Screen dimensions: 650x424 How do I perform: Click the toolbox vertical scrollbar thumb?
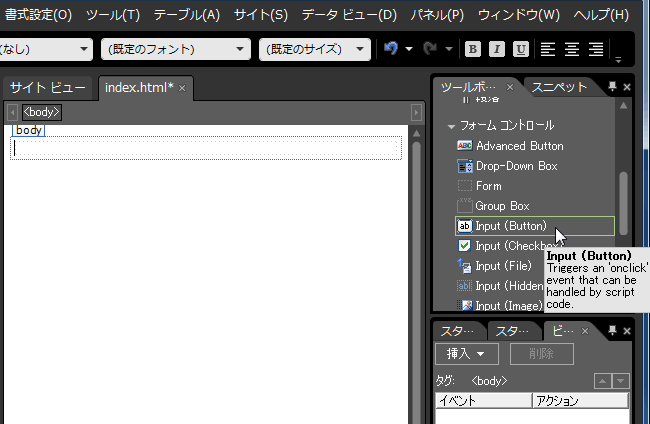tap(623, 203)
